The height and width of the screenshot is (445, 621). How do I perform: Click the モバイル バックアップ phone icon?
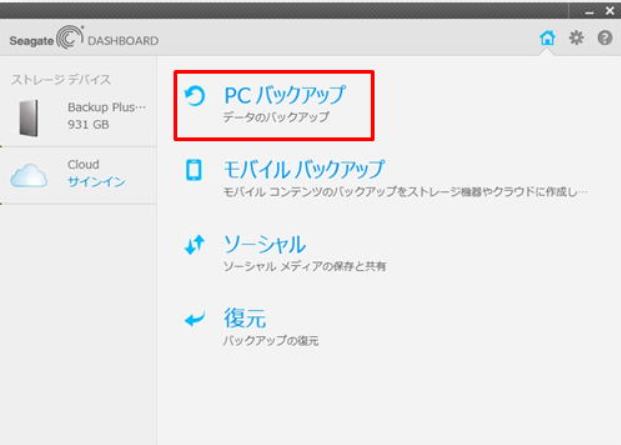point(194,170)
